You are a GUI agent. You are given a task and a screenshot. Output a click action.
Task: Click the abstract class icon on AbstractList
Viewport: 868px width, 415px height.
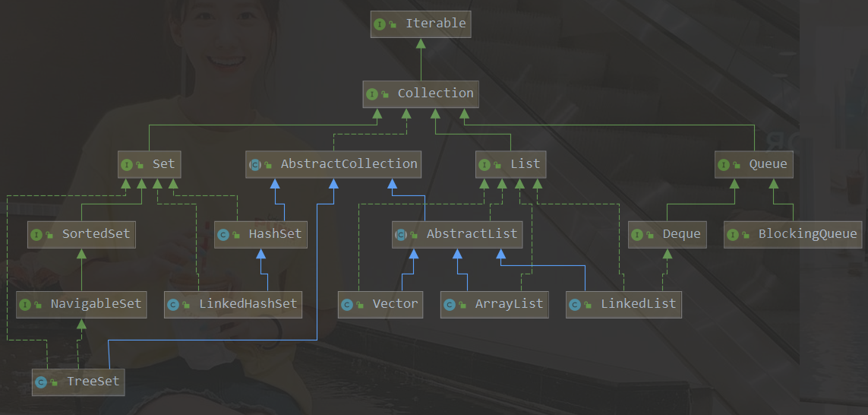point(401,235)
